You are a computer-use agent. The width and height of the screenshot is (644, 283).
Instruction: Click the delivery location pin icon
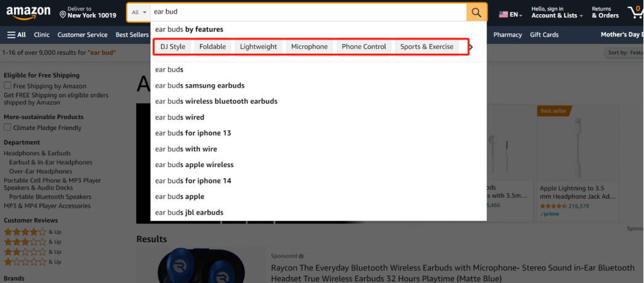click(x=63, y=14)
